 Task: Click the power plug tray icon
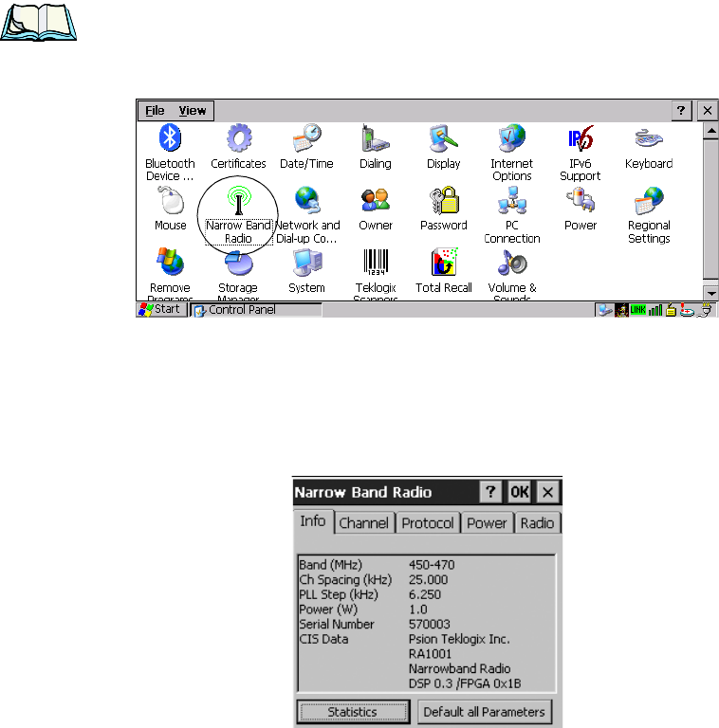pos(706,310)
